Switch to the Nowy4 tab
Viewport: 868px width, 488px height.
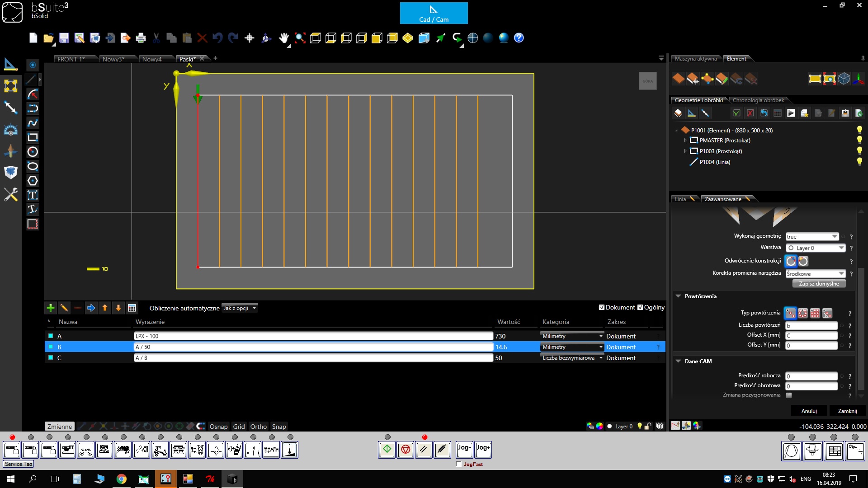coord(152,59)
